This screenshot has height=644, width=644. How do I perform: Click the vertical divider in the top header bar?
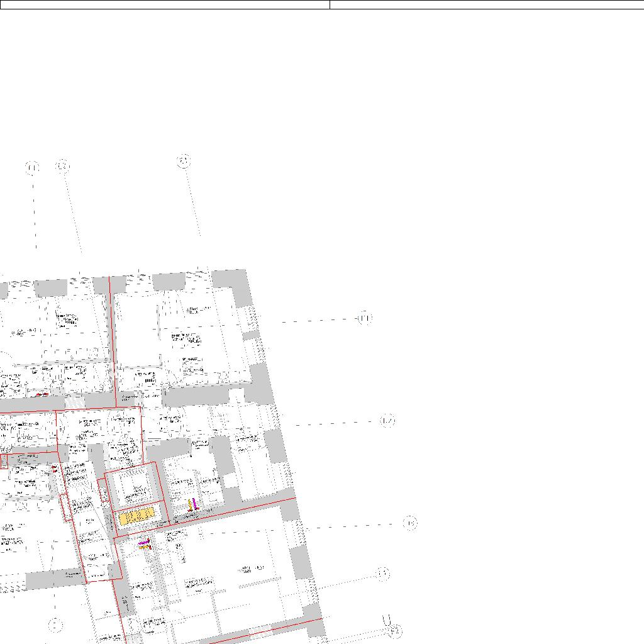(x=330, y=4)
